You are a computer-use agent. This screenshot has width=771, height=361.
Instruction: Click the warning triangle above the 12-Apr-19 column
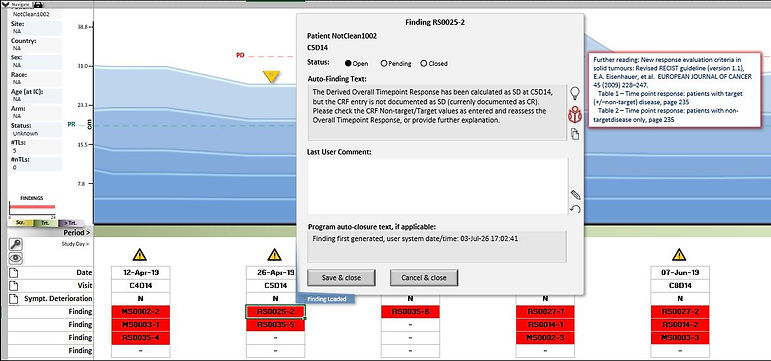(140, 254)
